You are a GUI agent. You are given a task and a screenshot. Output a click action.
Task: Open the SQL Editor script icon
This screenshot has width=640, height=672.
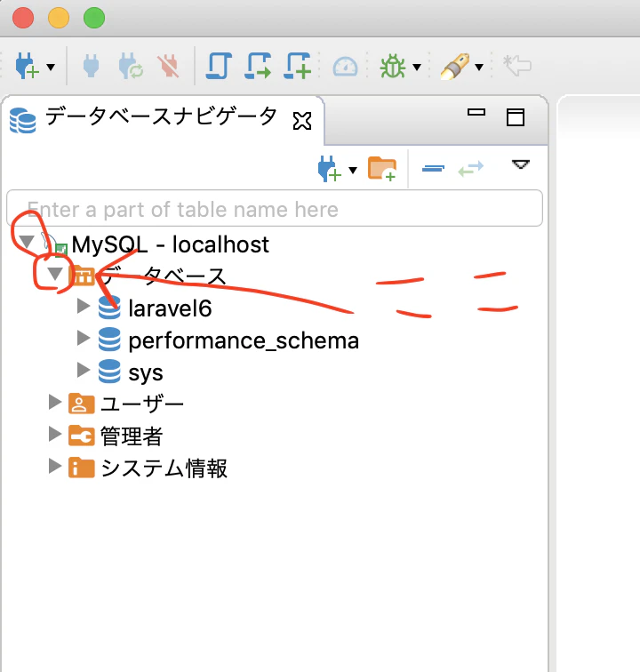(x=219, y=66)
